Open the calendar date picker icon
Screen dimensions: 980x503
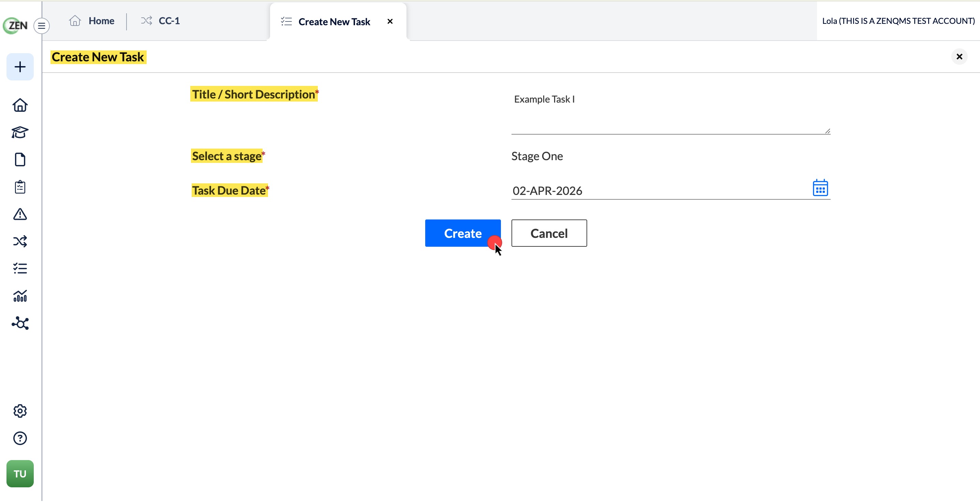coord(820,188)
